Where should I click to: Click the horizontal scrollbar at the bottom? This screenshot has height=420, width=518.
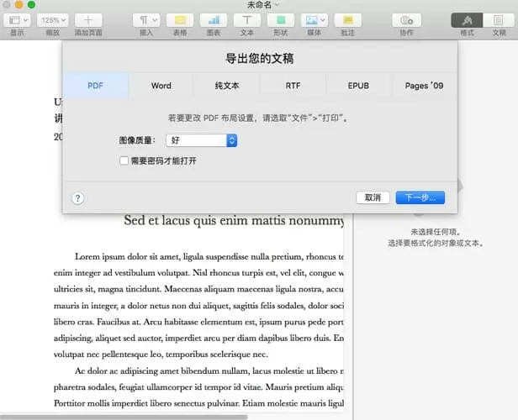124,417
